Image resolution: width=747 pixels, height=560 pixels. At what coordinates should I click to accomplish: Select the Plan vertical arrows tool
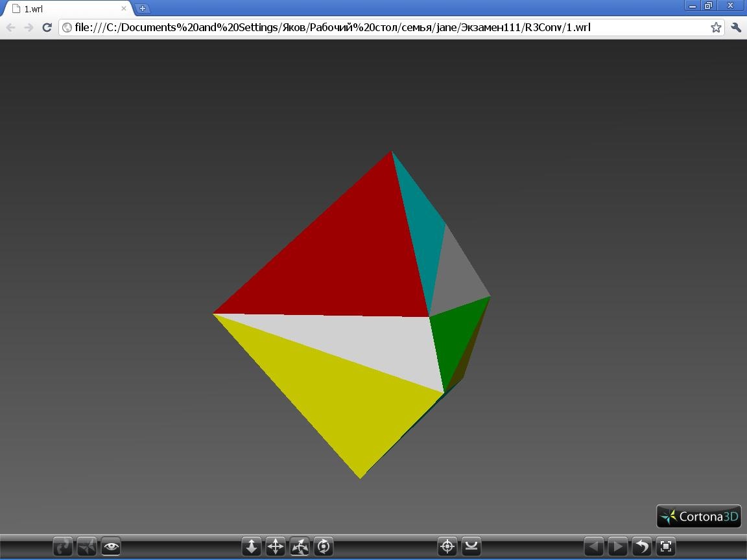(252, 546)
